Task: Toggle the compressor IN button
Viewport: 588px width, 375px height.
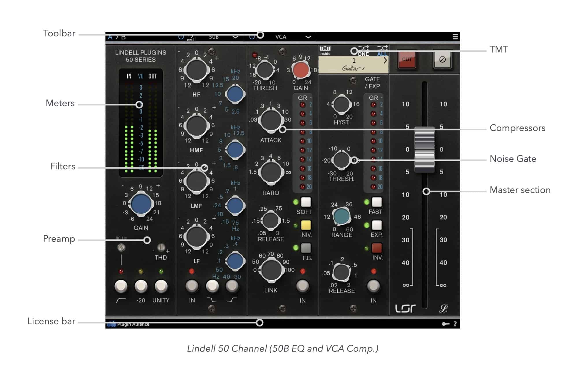Action: click(302, 286)
